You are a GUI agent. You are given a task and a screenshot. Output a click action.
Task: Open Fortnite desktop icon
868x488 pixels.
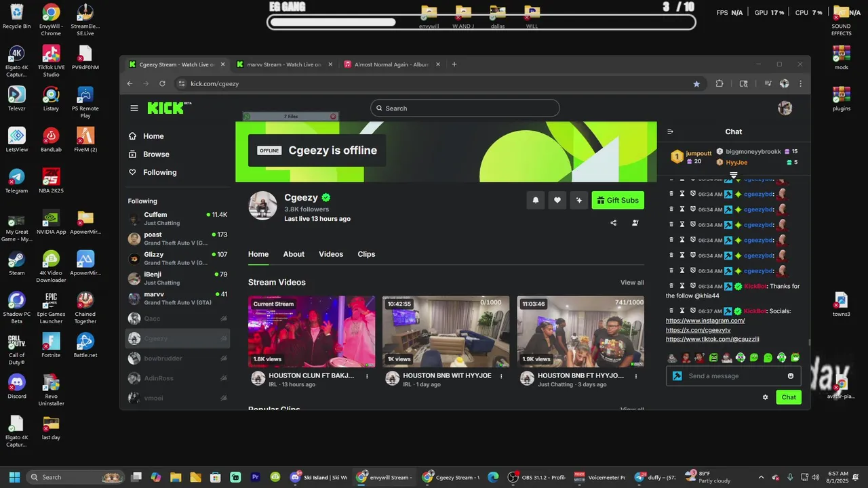coord(51,346)
